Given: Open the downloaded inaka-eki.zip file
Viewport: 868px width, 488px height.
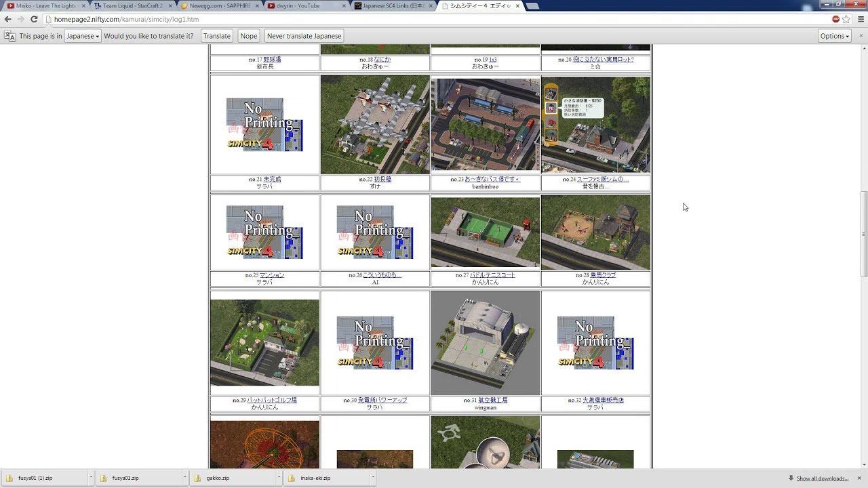Looking at the screenshot, I should point(325,478).
